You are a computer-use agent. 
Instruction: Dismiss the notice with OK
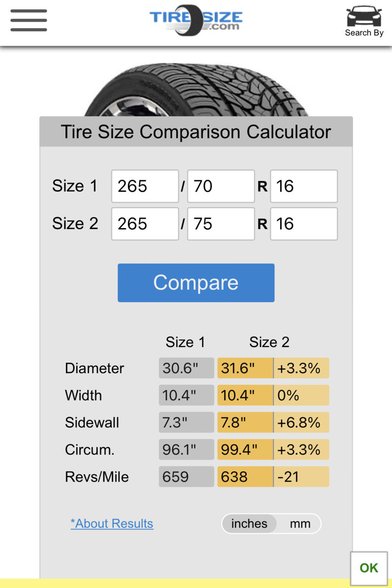click(x=369, y=568)
